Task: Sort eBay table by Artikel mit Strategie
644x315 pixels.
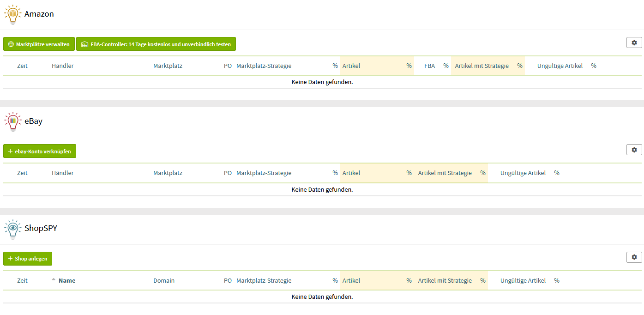Action: [x=445, y=173]
